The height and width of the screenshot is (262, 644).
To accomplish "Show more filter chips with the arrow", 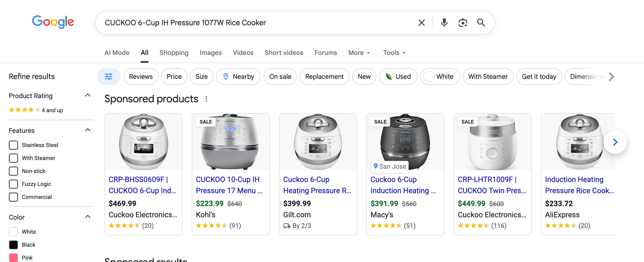I will point(611,77).
